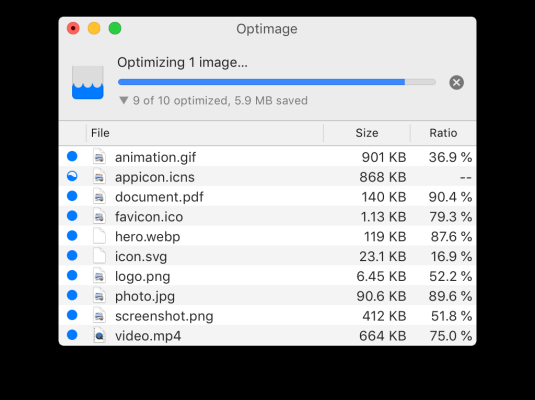Click the 90.6 KB size cell
Viewport: 535px width, 400px height.
[381, 296]
